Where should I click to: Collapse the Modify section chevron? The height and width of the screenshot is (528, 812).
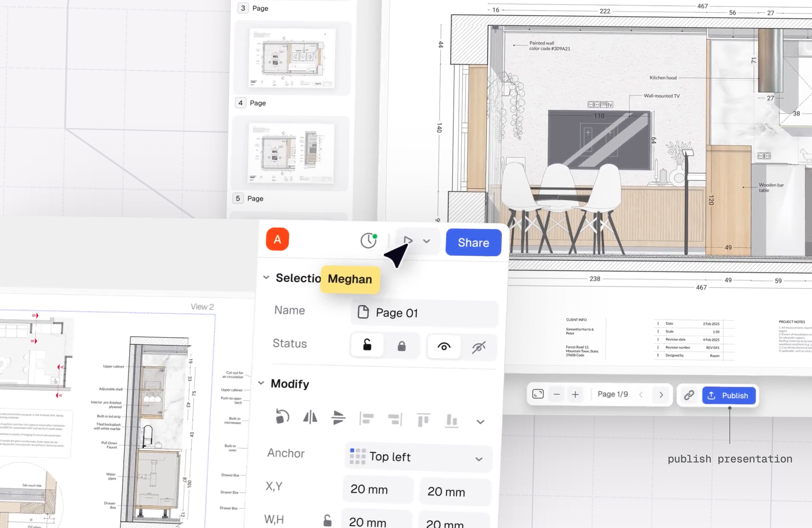261,383
